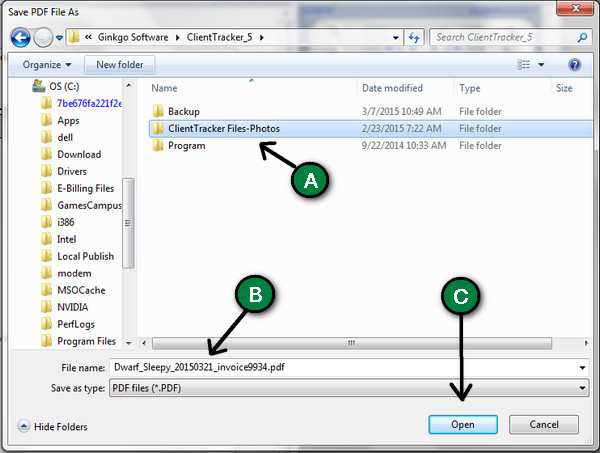Viewport: 600px width, 453px height.
Task: Click the New folder button
Action: 120,65
